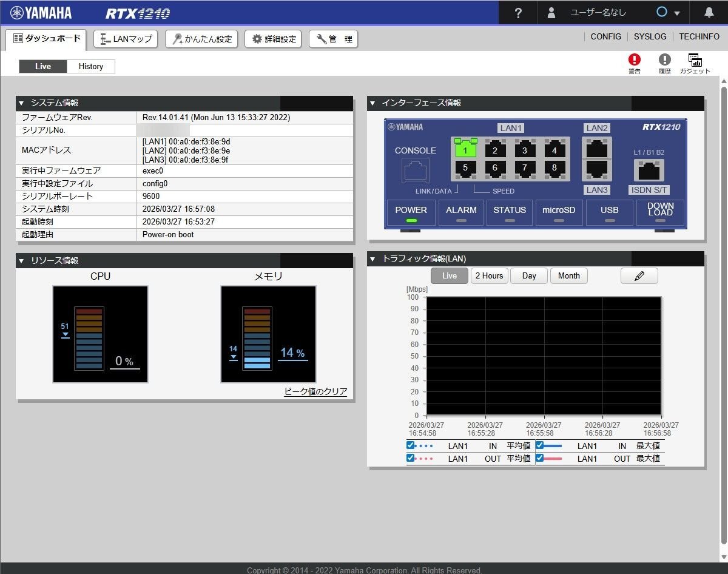Viewport: 728px width, 574px height.
Task: Click the YAMAHA logo in header
Action: coord(41,13)
